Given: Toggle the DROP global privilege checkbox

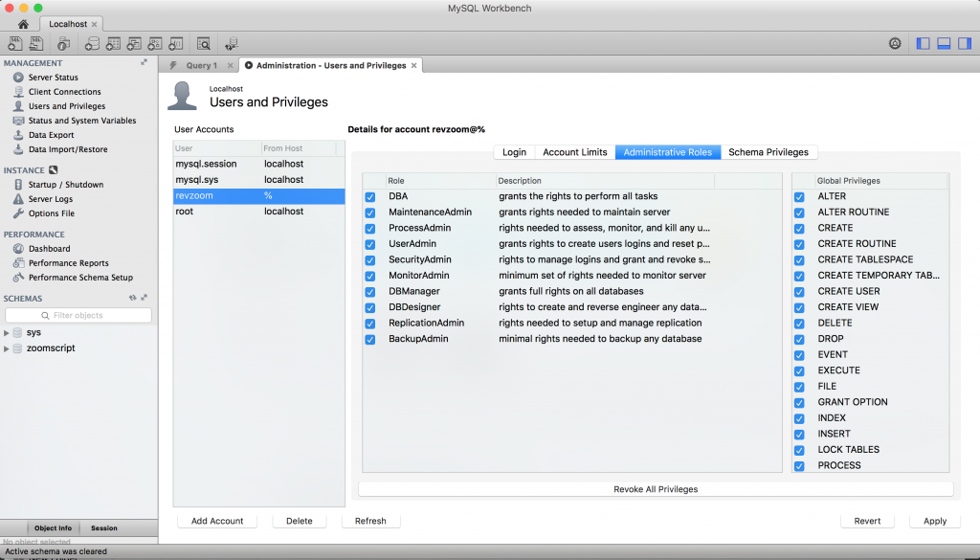Looking at the screenshot, I should tap(799, 340).
